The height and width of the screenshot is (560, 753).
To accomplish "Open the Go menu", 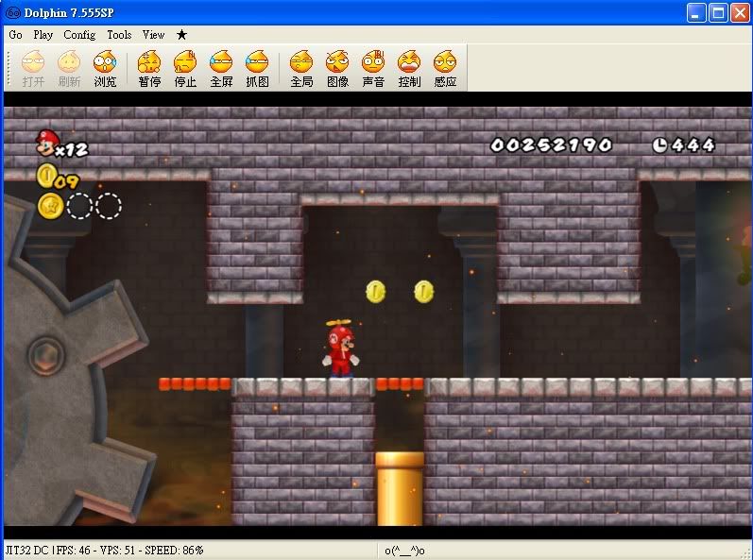I will (x=15, y=35).
